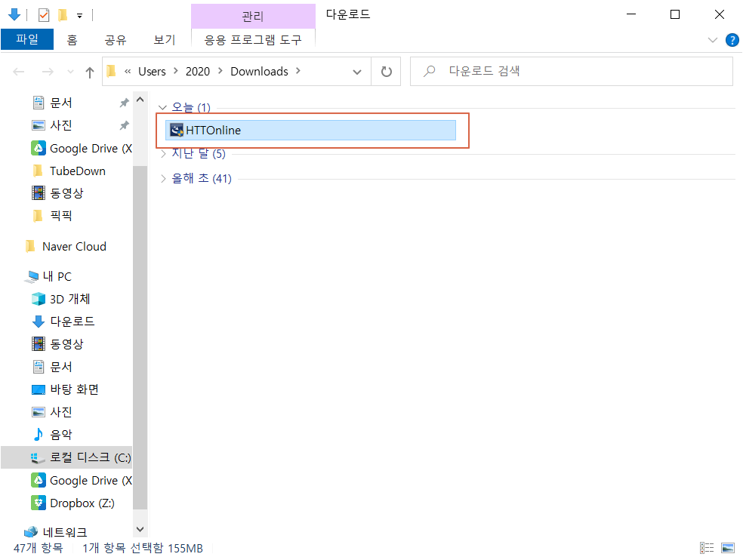Open recent locations dropdown arrow
743x560 pixels.
pos(71,72)
